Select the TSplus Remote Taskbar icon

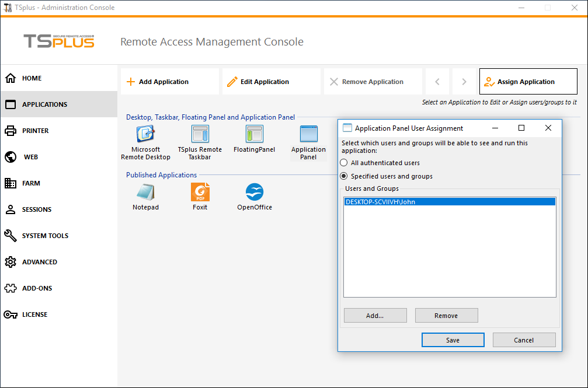(x=200, y=134)
